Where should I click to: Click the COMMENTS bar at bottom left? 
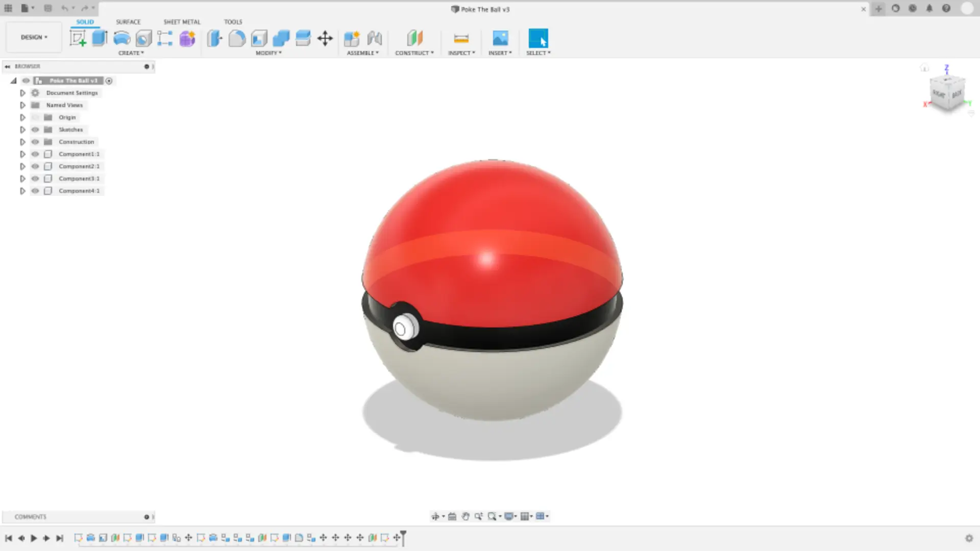pos(31,516)
